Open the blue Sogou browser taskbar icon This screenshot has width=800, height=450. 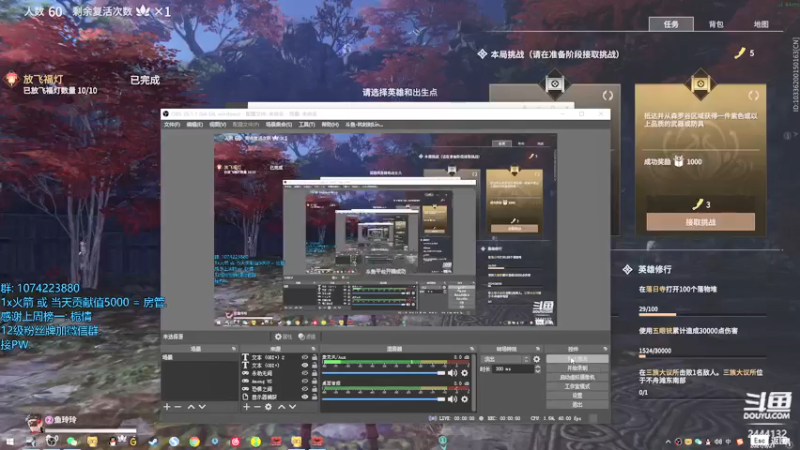(174, 441)
